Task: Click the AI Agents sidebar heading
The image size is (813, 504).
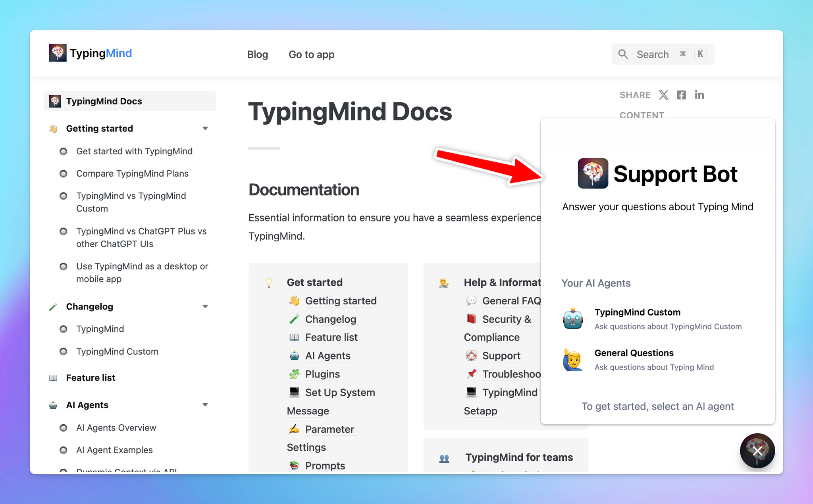Action: (x=87, y=405)
